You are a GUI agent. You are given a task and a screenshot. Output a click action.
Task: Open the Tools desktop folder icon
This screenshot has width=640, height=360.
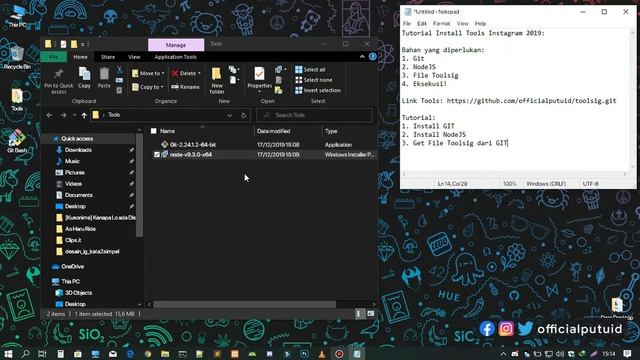(17, 100)
